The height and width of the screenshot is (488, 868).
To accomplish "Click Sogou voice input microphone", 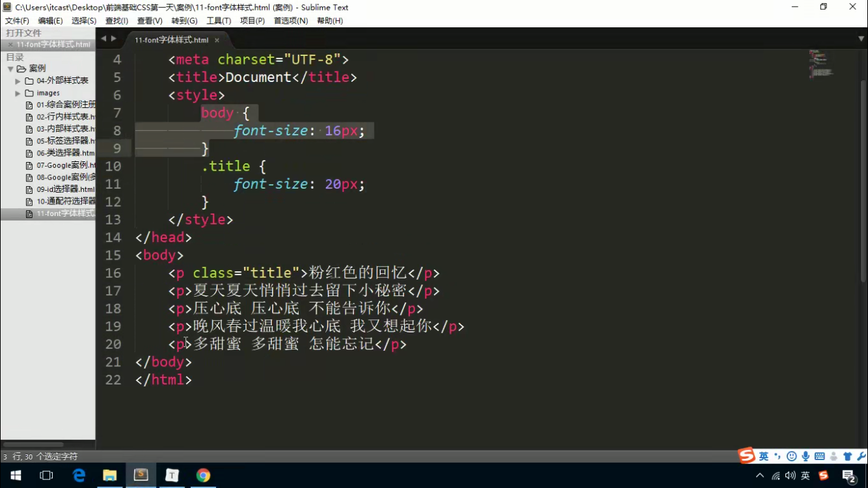I will click(806, 457).
